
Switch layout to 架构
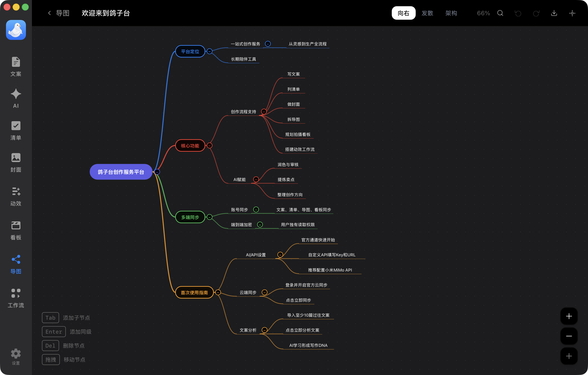click(451, 13)
